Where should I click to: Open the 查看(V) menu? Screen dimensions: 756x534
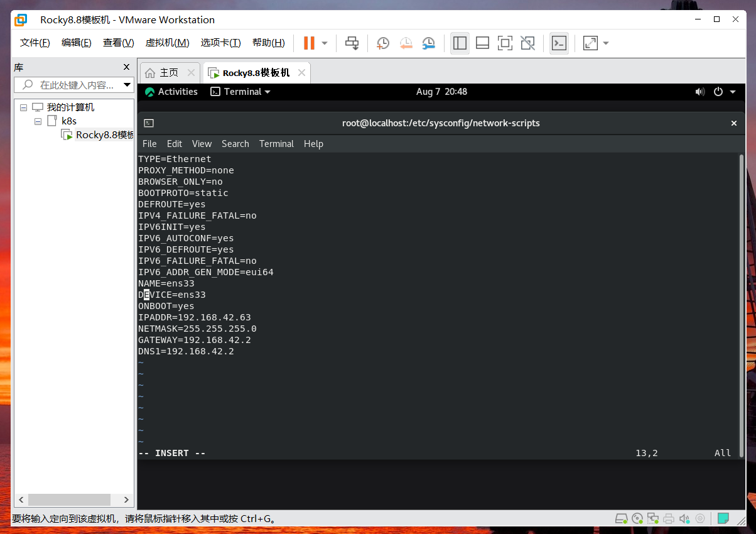119,43
